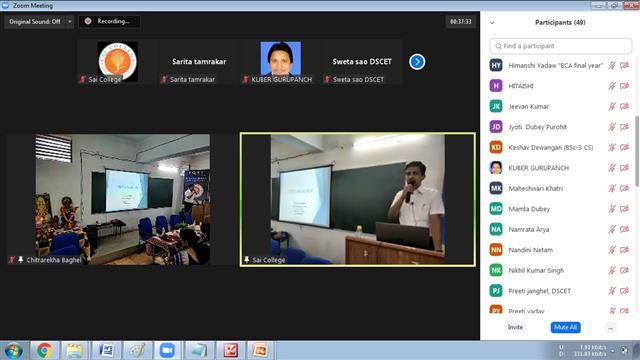Click the mic icon for Namrata Arya
640x360 pixels.
612,229
